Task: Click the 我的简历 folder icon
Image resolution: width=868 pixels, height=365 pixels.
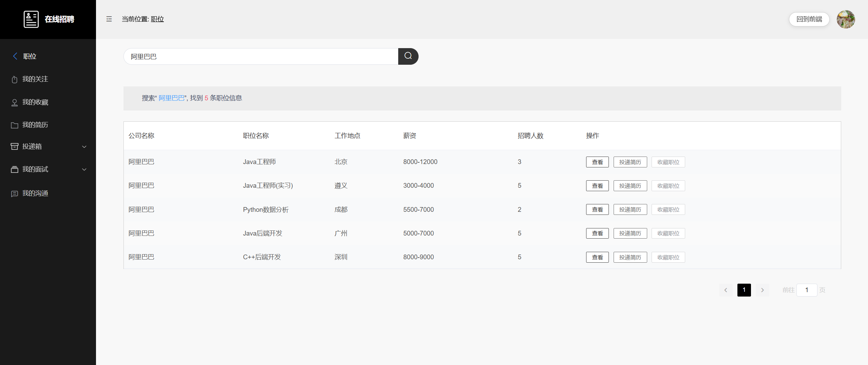Action: coord(14,125)
